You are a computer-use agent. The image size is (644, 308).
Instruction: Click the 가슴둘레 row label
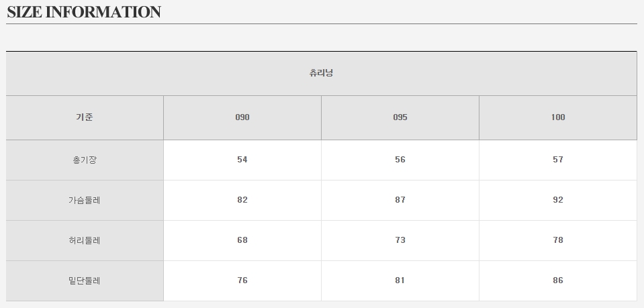(x=85, y=200)
